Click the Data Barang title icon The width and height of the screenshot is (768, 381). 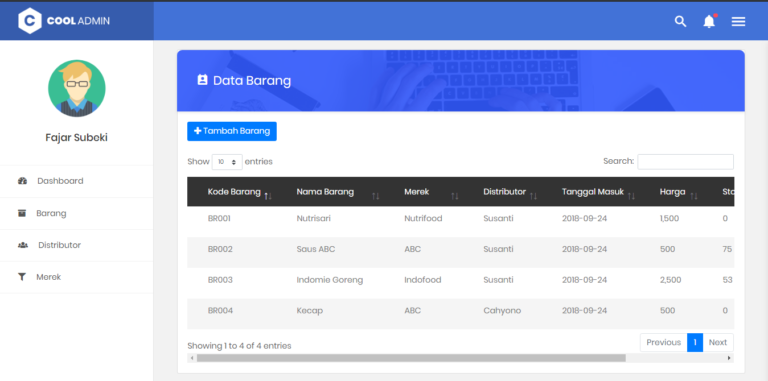click(x=202, y=80)
